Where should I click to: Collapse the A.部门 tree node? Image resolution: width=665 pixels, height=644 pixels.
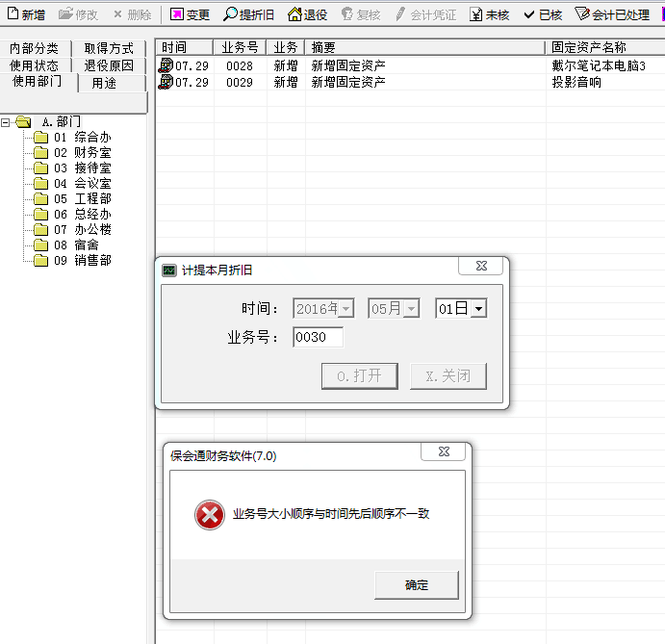click(x=5, y=122)
